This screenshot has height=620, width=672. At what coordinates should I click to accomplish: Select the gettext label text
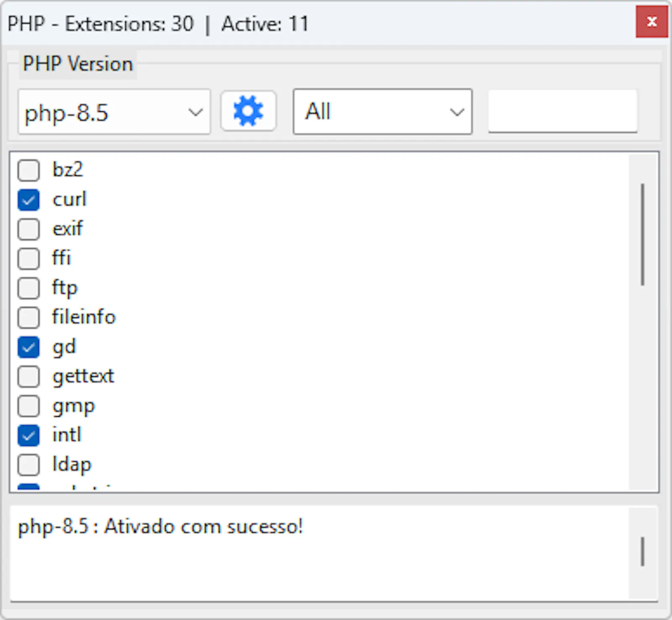point(83,377)
